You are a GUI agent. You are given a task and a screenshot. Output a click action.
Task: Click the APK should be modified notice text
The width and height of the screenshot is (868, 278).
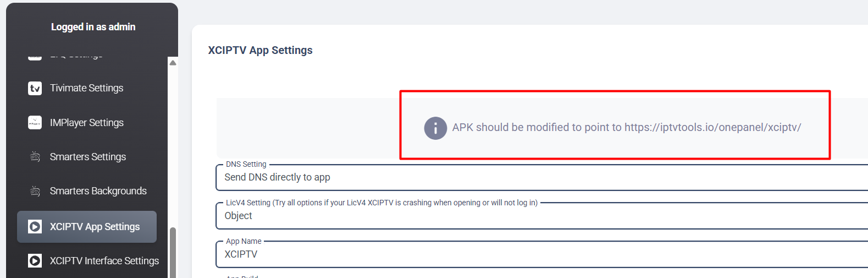(x=627, y=128)
